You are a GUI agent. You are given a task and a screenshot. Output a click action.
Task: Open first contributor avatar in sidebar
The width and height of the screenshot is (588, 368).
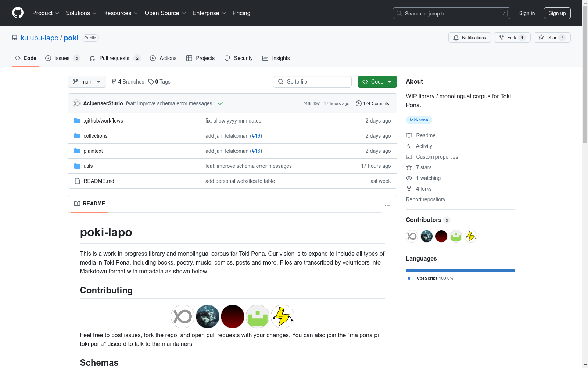(412, 236)
